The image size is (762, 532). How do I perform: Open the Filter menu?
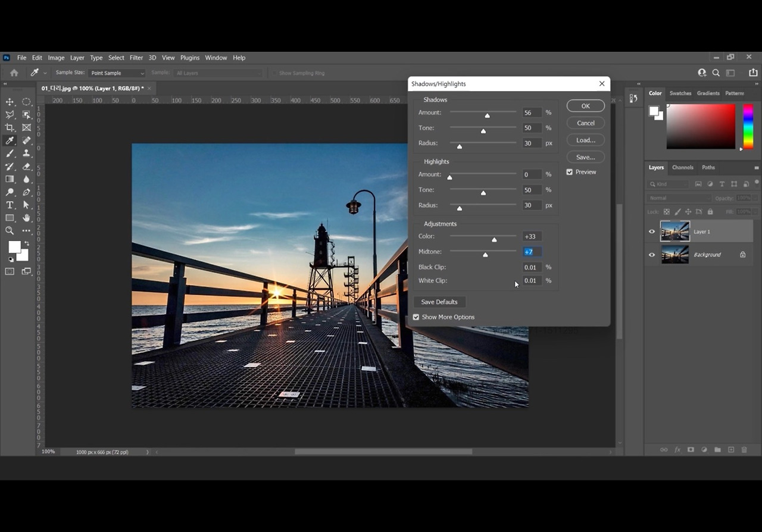(x=136, y=58)
